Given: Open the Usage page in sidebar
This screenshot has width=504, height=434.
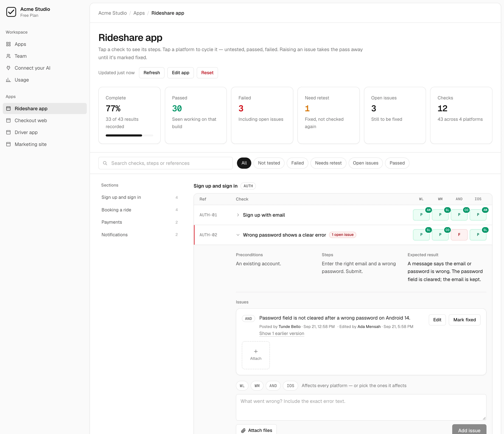Looking at the screenshot, I should click(44, 80).
